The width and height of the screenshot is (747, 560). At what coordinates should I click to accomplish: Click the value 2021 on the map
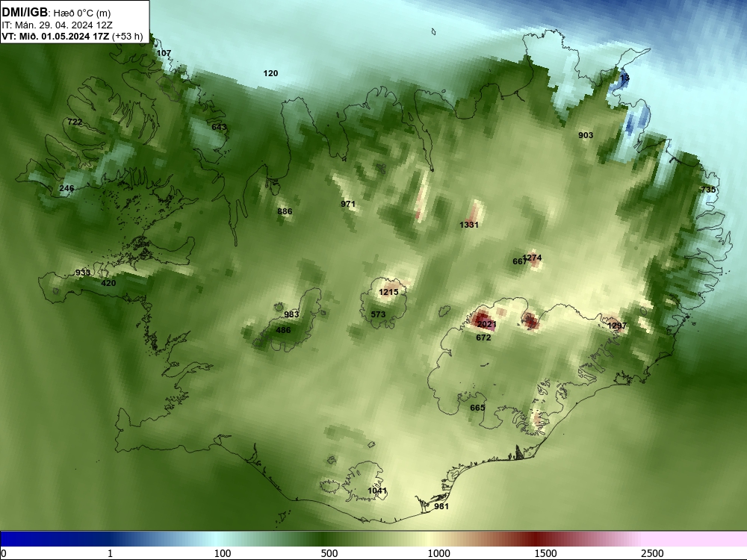(x=486, y=324)
